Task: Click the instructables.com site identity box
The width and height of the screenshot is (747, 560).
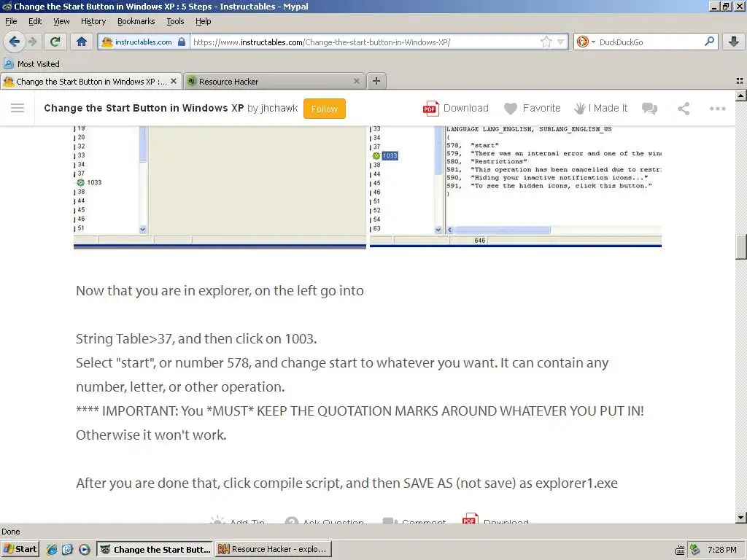Action: click(x=143, y=42)
